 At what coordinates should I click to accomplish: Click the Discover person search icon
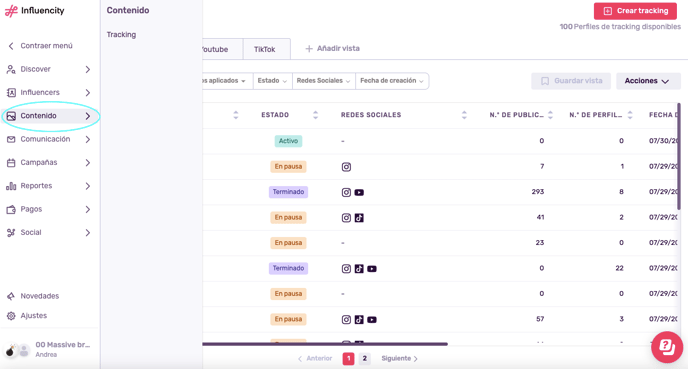(11, 69)
